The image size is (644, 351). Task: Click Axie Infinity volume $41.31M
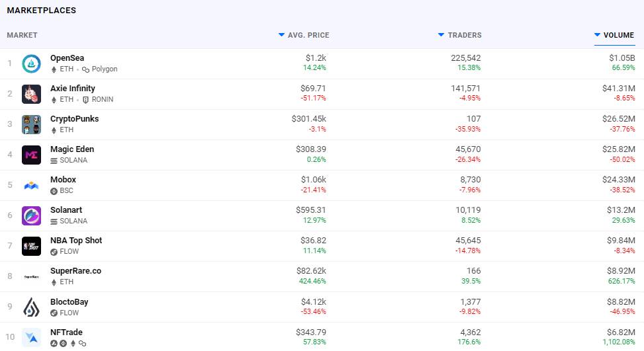pyautogui.click(x=619, y=88)
